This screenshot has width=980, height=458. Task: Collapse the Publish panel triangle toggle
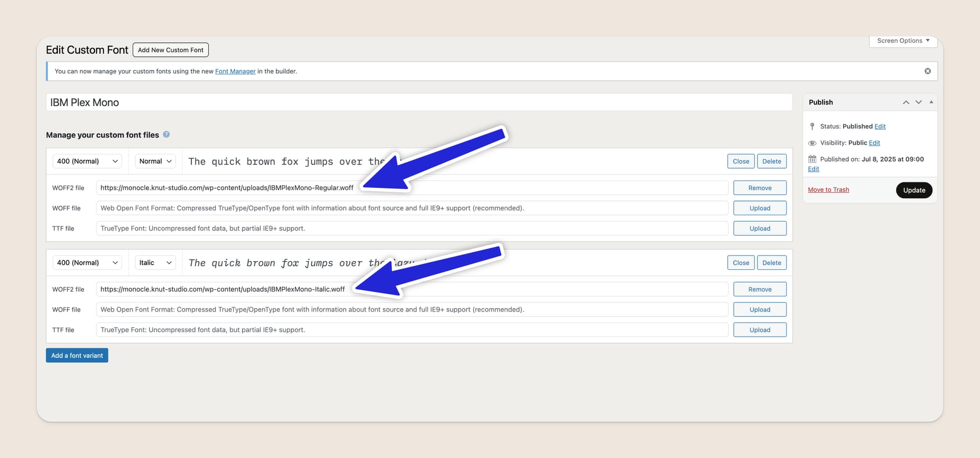pyautogui.click(x=932, y=102)
